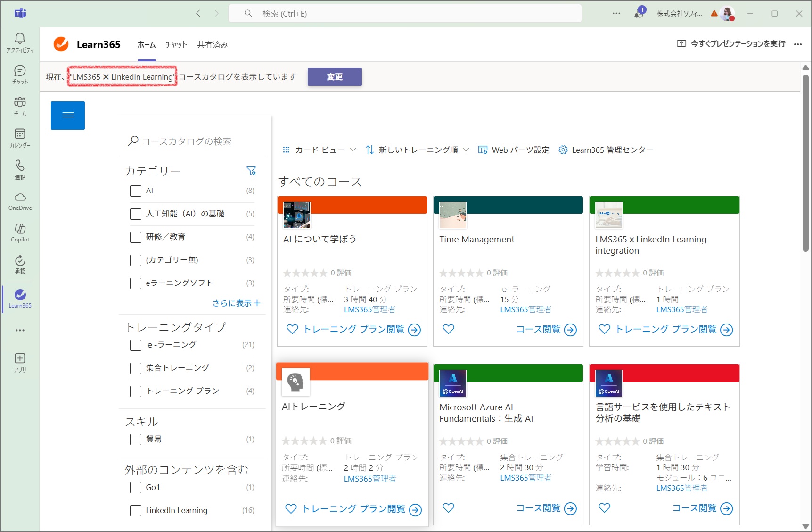Go back with the navigation arrow
Viewport: 812px width, 532px height.
coord(198,13)
